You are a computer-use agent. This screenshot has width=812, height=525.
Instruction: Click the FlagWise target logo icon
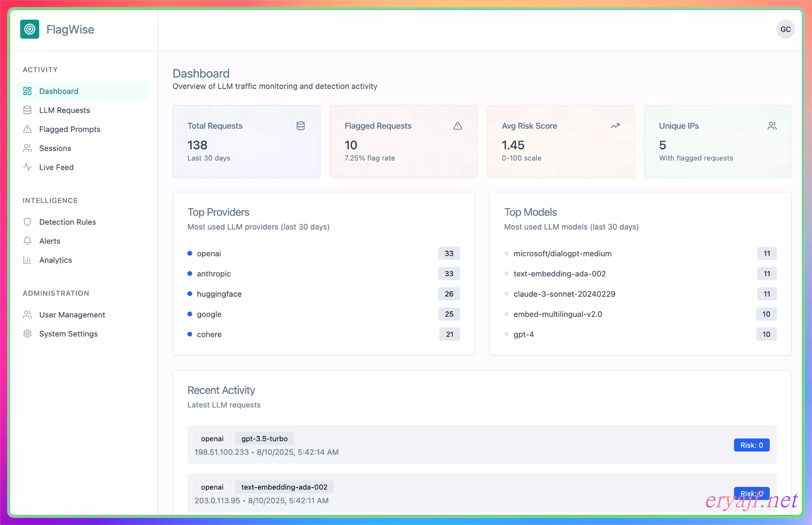30,29
